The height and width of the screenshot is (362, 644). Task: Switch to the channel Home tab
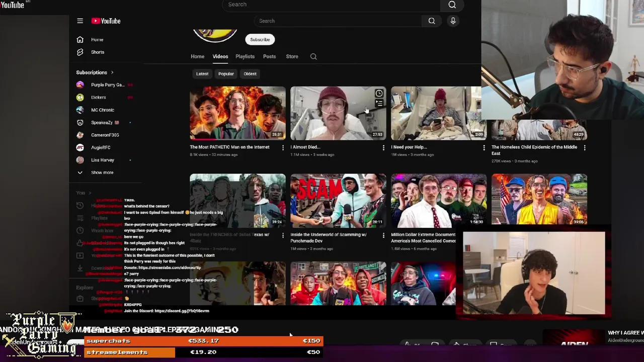197,56
